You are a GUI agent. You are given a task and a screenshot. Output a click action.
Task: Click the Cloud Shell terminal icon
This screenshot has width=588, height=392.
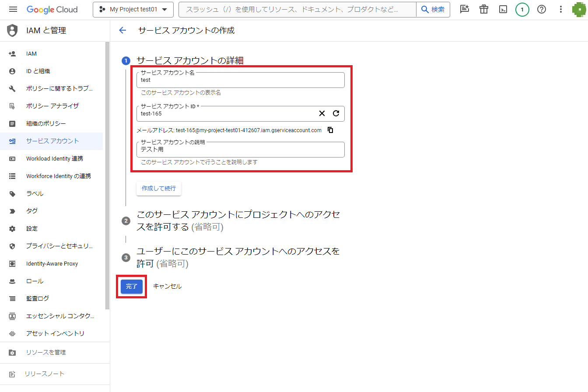504,9
